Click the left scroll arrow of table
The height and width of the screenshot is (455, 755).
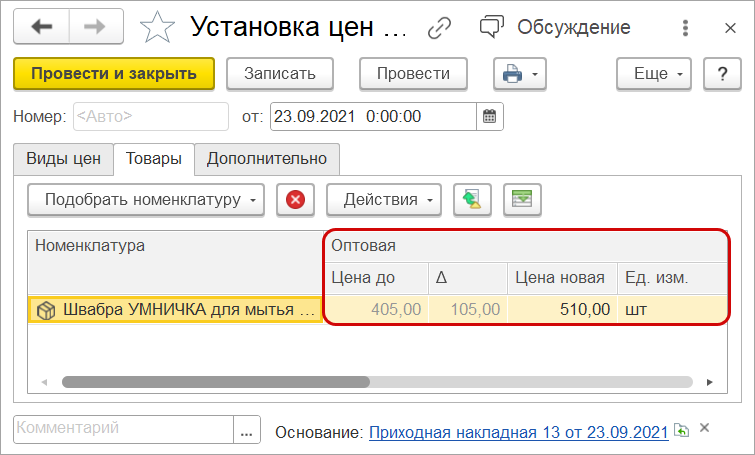(x=44, y=382)
